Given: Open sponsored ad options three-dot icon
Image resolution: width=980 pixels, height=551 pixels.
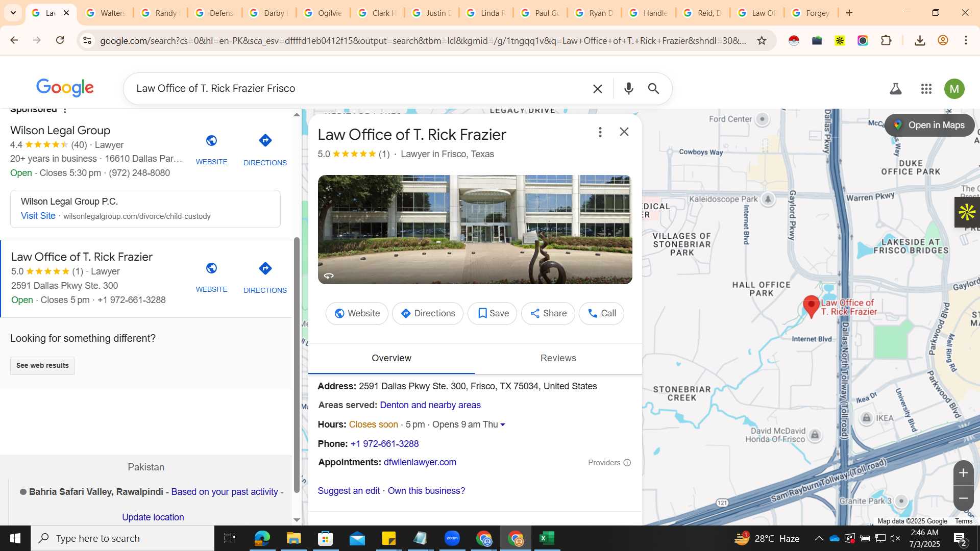Looking at the screenshot, I should 65,110.
